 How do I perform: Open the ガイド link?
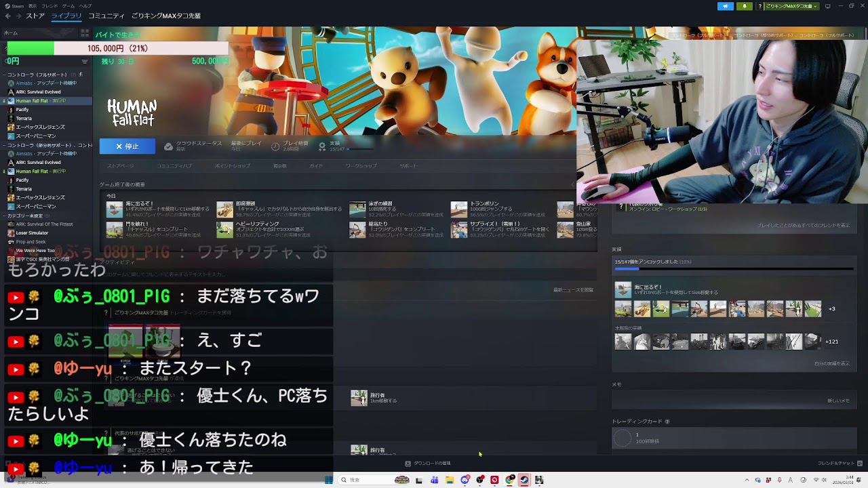tap(316, 166)
